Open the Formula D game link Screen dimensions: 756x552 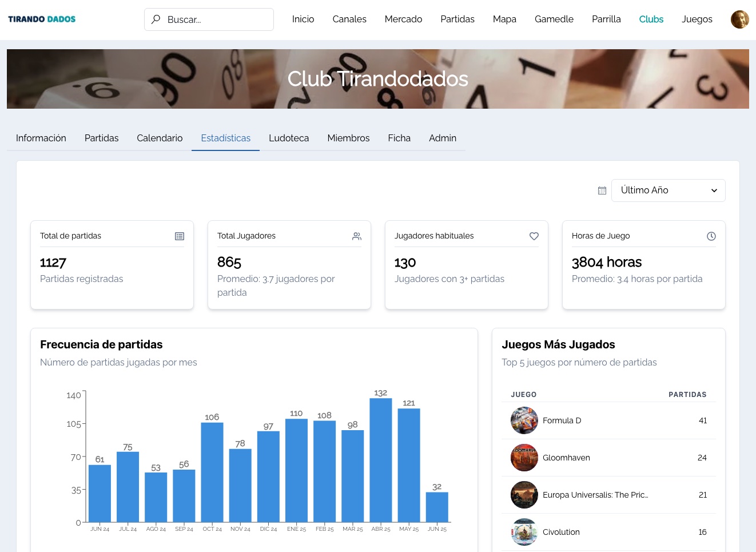(x=562, y=420)
